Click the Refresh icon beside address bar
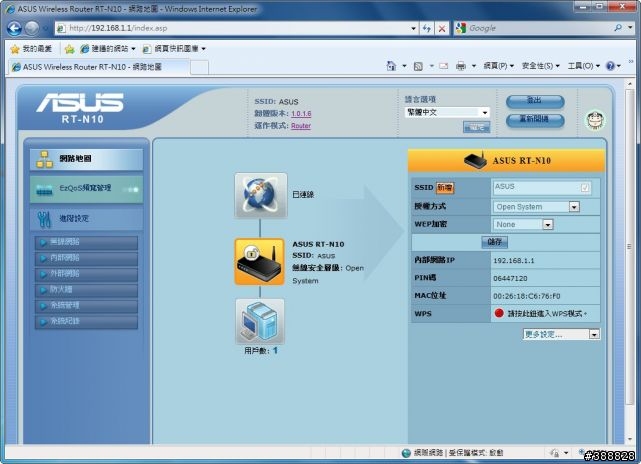Image resolution: width=641 pixels, height=464 pixels. pyautogui.click(x=426, y=28)
